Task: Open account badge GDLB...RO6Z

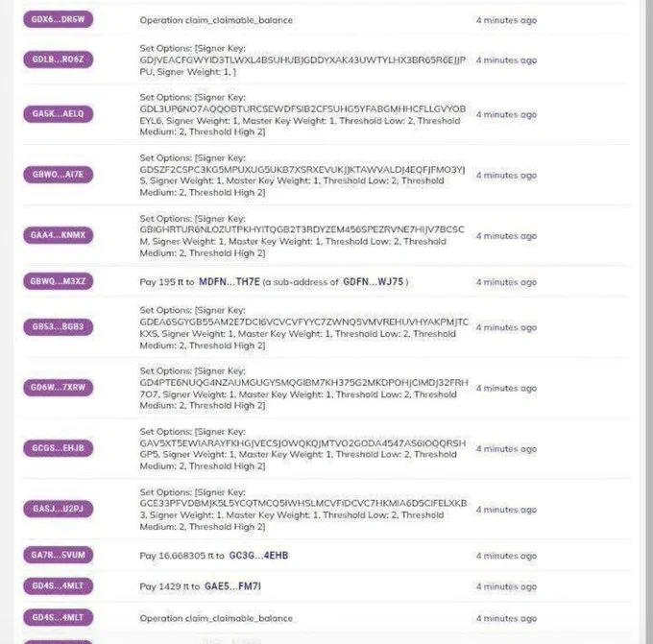Action: [x=58, y=60]
